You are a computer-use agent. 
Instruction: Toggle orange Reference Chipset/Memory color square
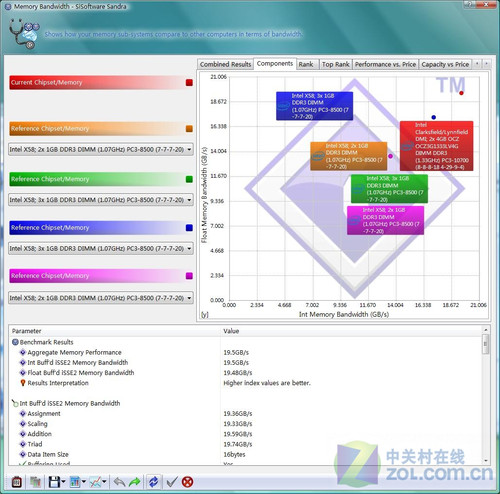point(189,129)
